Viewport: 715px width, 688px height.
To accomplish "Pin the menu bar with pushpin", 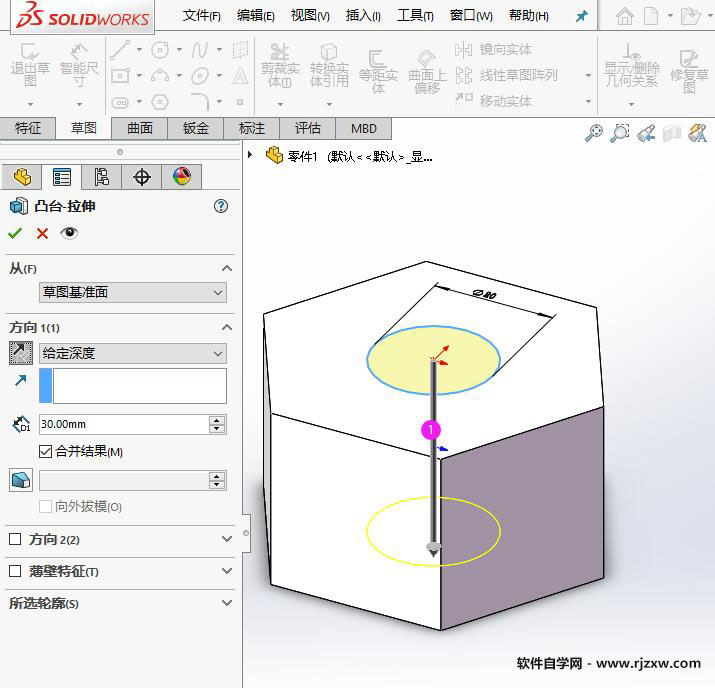I will coord(581,17).
